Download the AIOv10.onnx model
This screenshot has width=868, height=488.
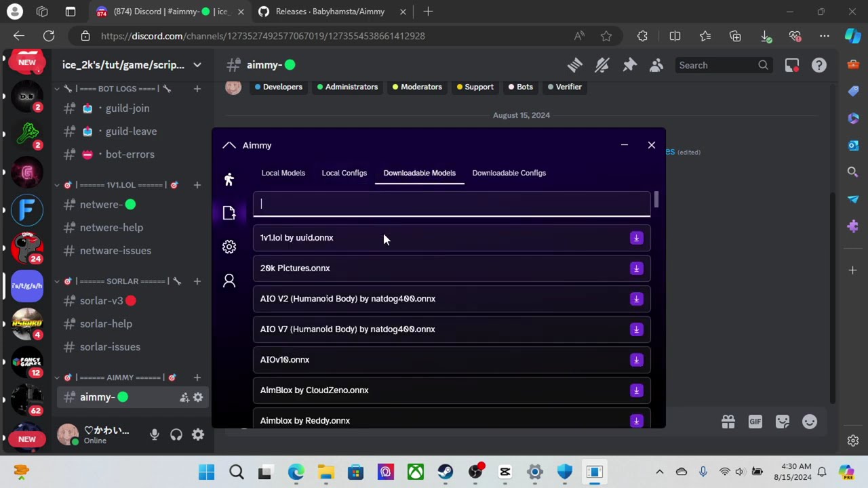point(636,360)
